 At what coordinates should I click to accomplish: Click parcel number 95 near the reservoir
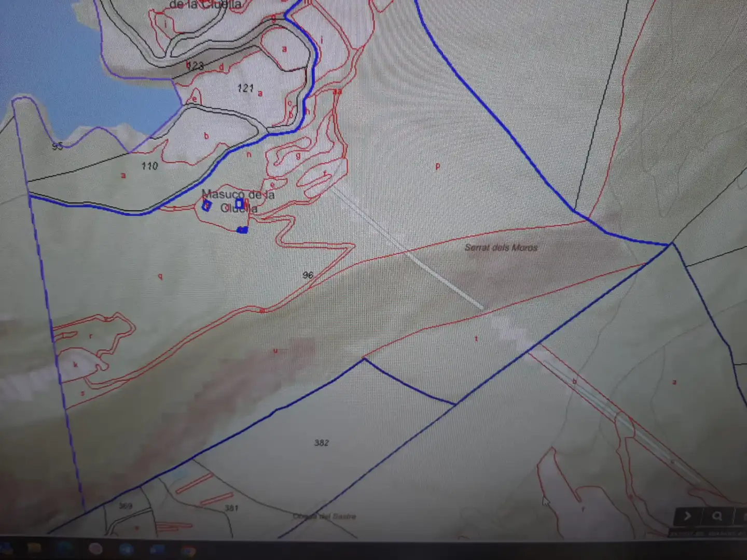(x=57, y=146)
